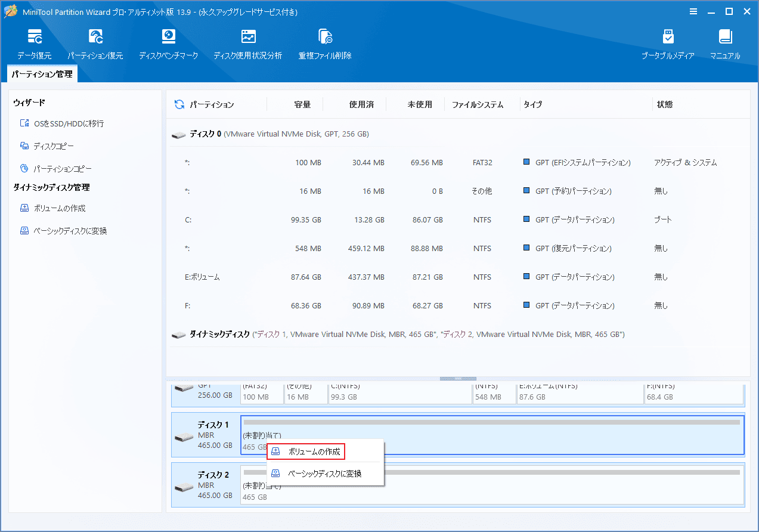The image size is (759, 532).
Task: Open the hamburger menu in the title bar
Action: (693, 11)
